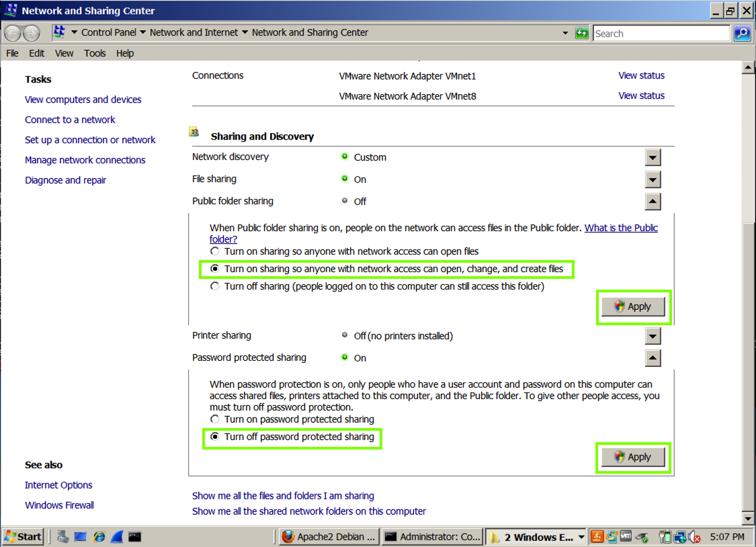The width and height of the screenshot is (756, 547).
Task: Click 'Set up a connection or network'
Action: (x=90, y=140)
